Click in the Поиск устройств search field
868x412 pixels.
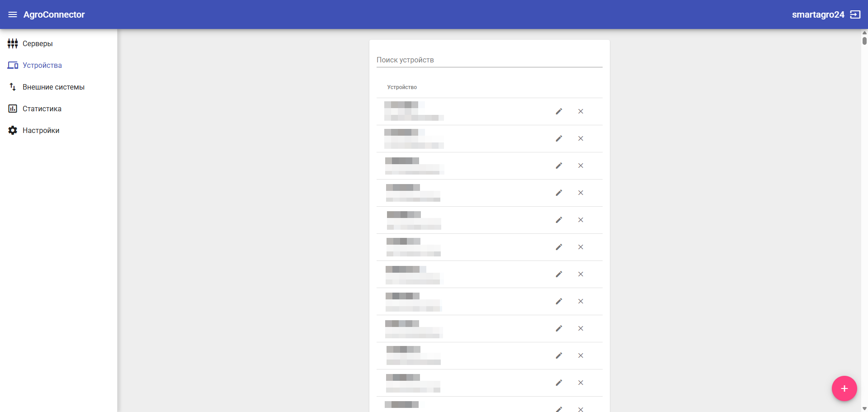click(489, 60)
